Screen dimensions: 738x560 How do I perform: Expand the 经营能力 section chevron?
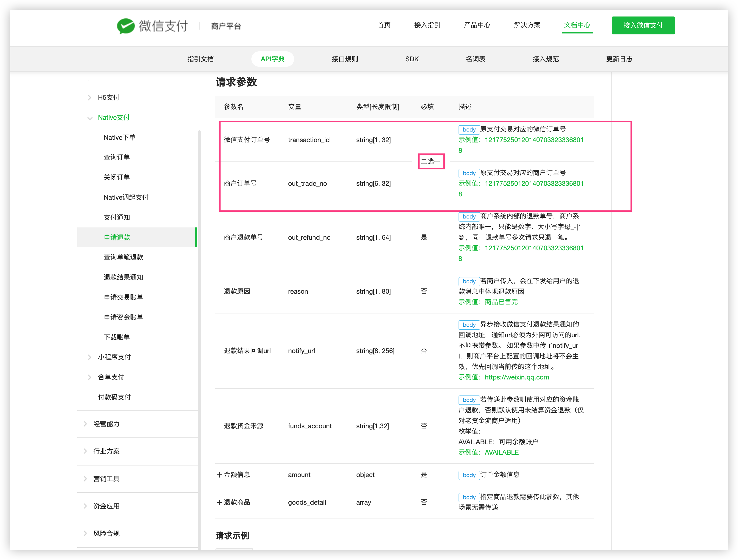click(x=85, y=424)
